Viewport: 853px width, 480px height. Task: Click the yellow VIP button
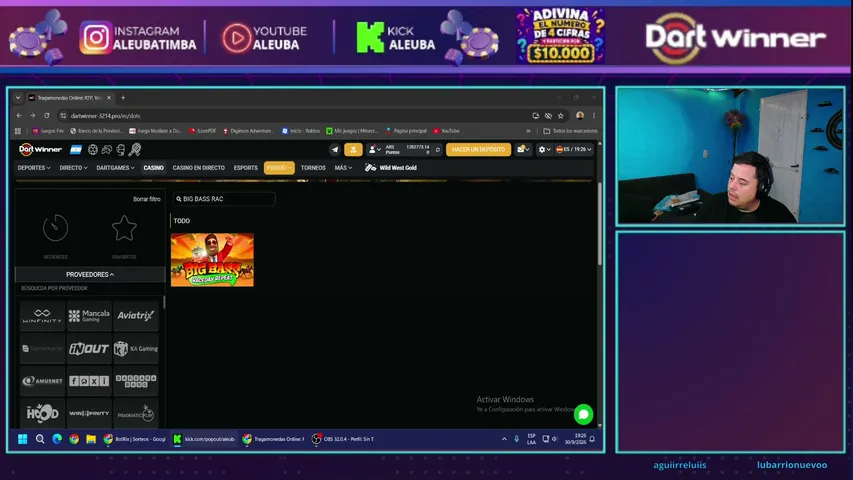353,149
